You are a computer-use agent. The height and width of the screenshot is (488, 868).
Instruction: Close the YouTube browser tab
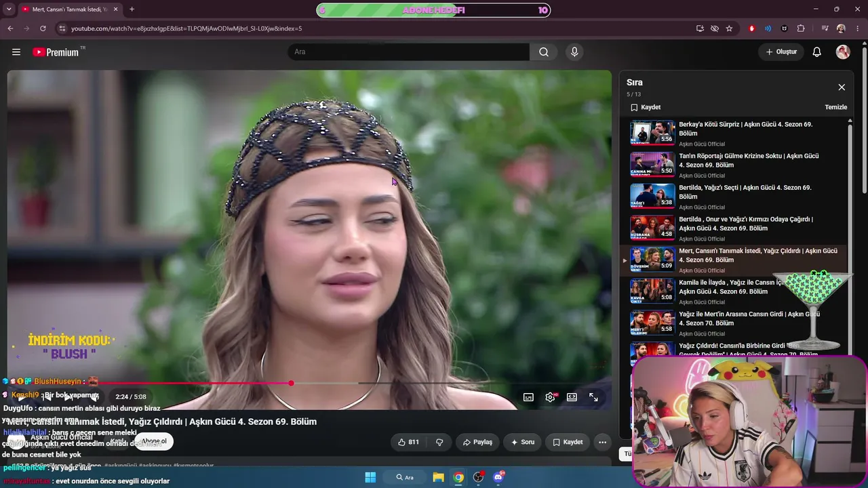pos(115,9)
